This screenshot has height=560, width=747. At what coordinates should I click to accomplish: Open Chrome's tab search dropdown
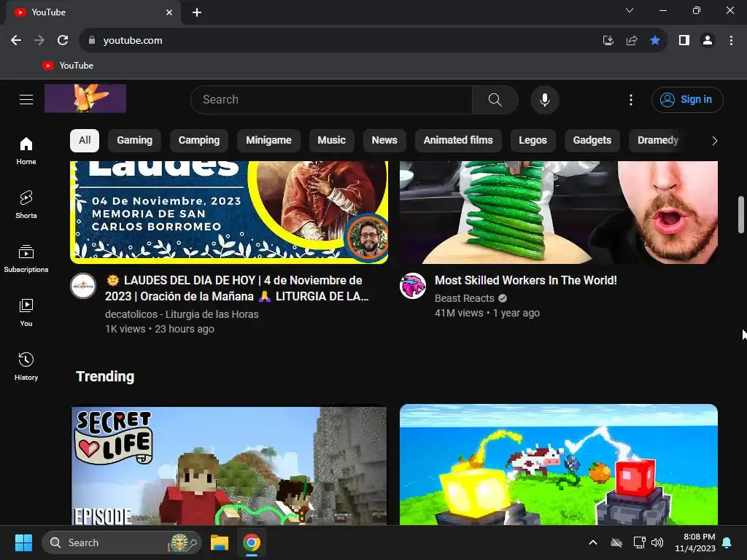click(x=630, y=10)
